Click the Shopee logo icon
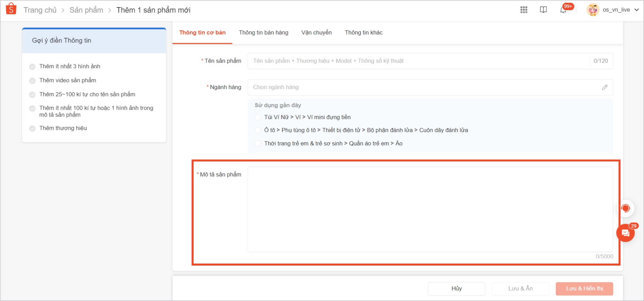Image resolution: width=644 pixels, height=301 pixels. pyautogui.click(x=11, y=9)
